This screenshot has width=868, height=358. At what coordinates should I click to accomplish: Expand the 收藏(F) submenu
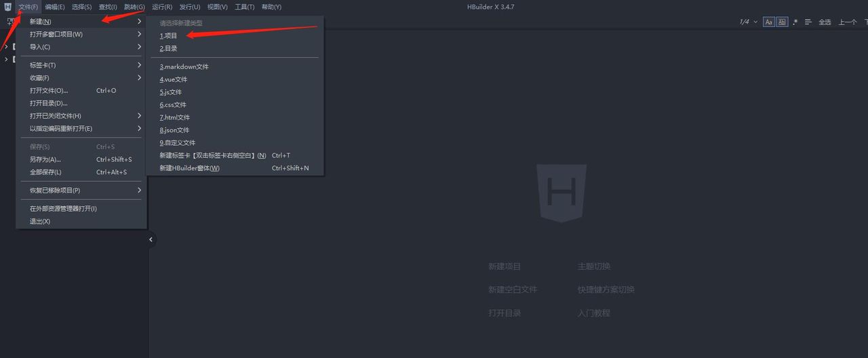click(81, 78)
